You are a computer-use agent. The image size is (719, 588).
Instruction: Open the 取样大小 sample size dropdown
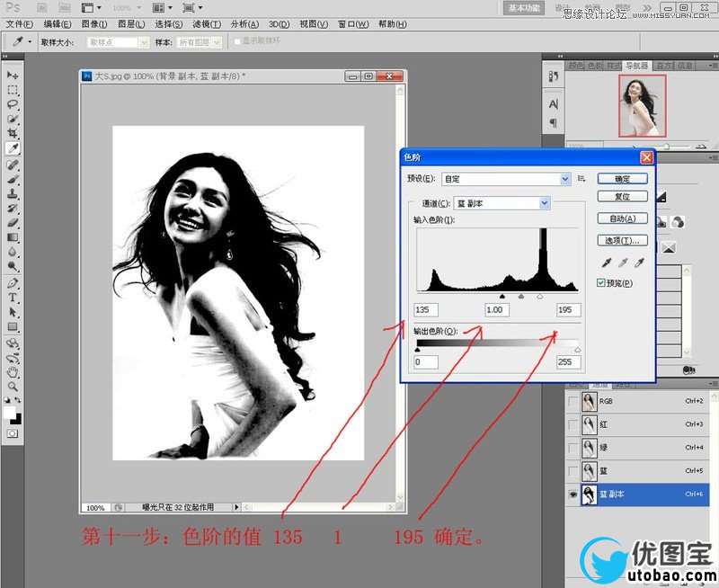pyautogui.click(x=144, y=42)
